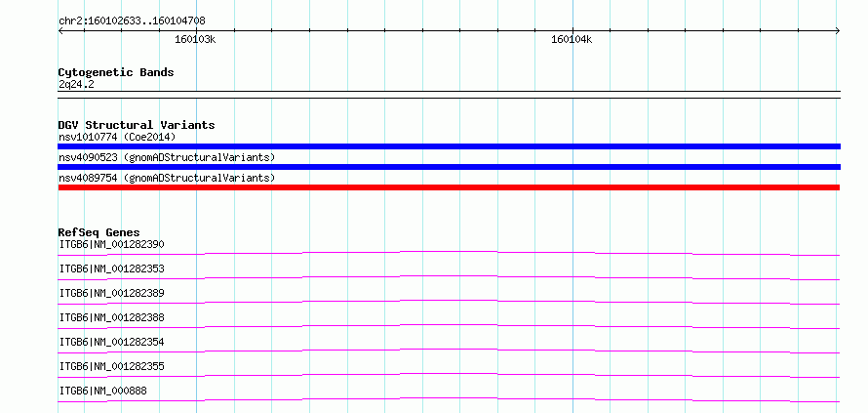Click the blue bar for nsv1010774

(x=449, y=146)
